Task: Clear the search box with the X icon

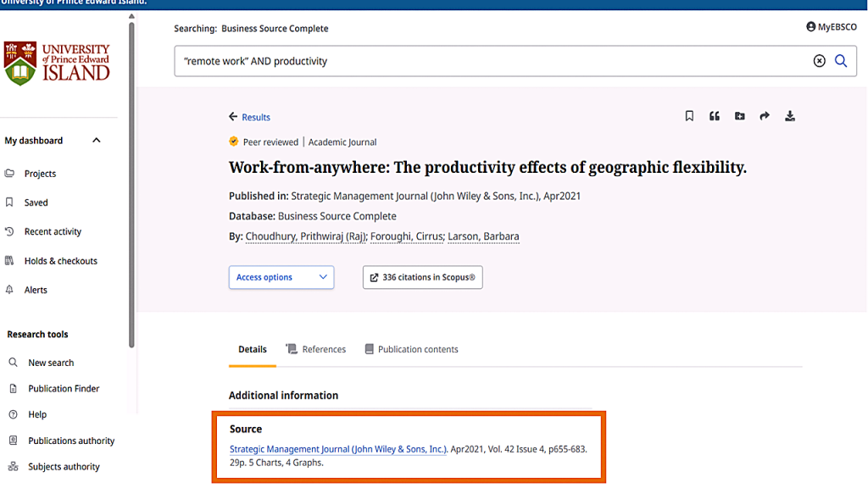Action: tap(819, 61)
